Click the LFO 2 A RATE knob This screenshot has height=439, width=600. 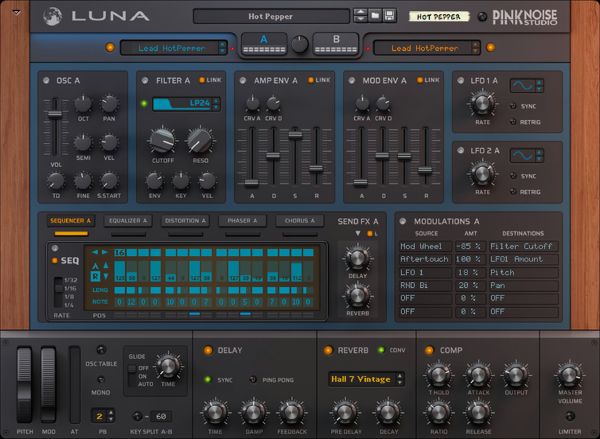click(482, 173)
